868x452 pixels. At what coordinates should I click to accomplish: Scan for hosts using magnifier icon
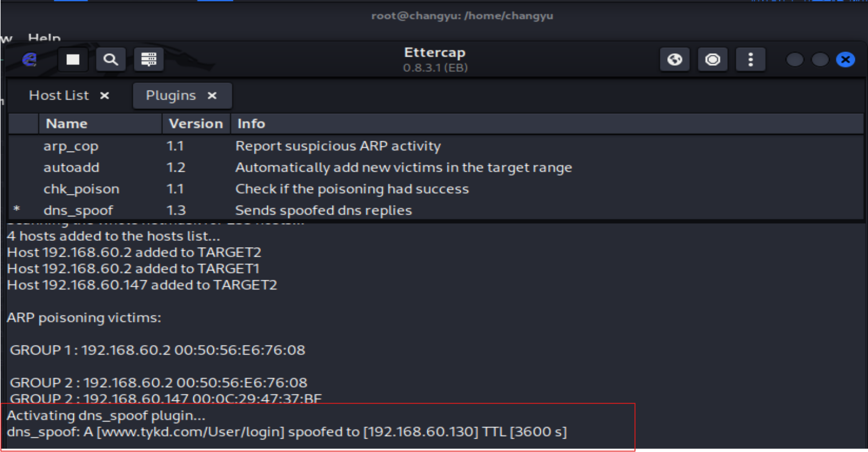pos(110,60)
